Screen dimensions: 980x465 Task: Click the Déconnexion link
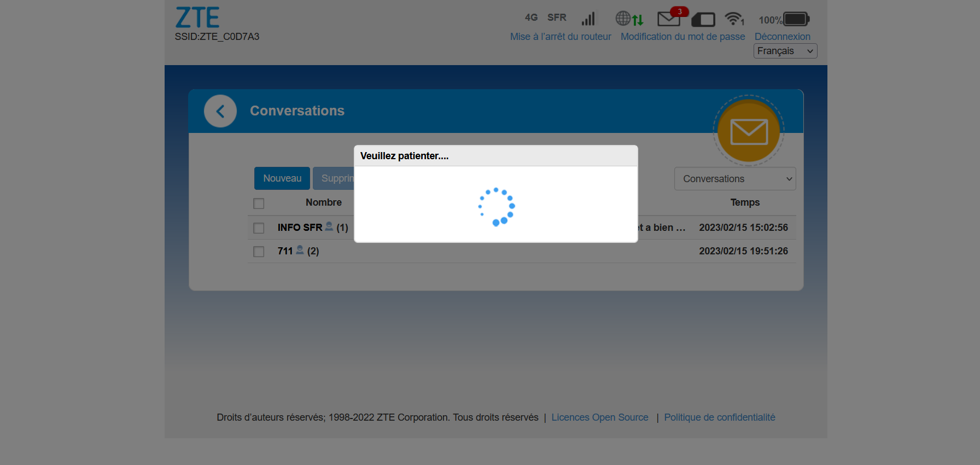pyautogui.click(x=783, y=37)
